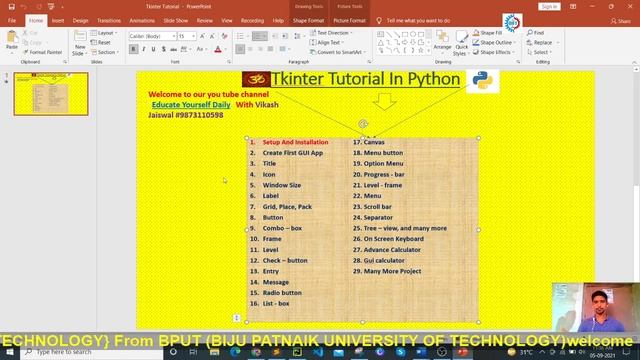Click the Undo arrow in title bar
The height and width of the screenshot is (360, 640).
point(24,7)
